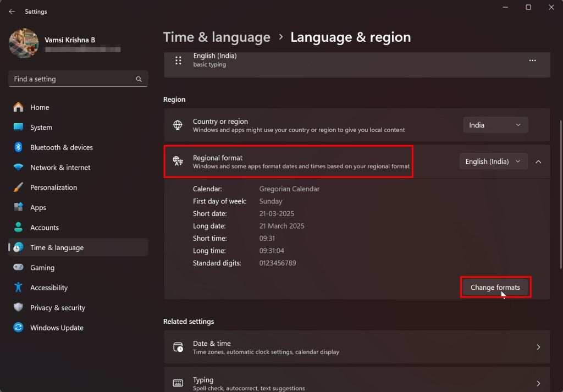563x392 pixels.
Task: Go to Bluetooth & devices settings
Action: point(78,147)
